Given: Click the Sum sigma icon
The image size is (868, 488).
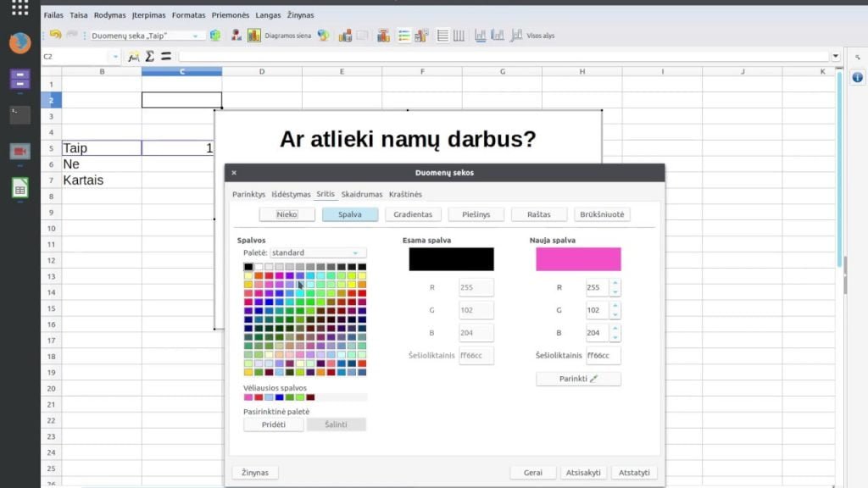Looking at the screenshot, I should pos(149,57).
